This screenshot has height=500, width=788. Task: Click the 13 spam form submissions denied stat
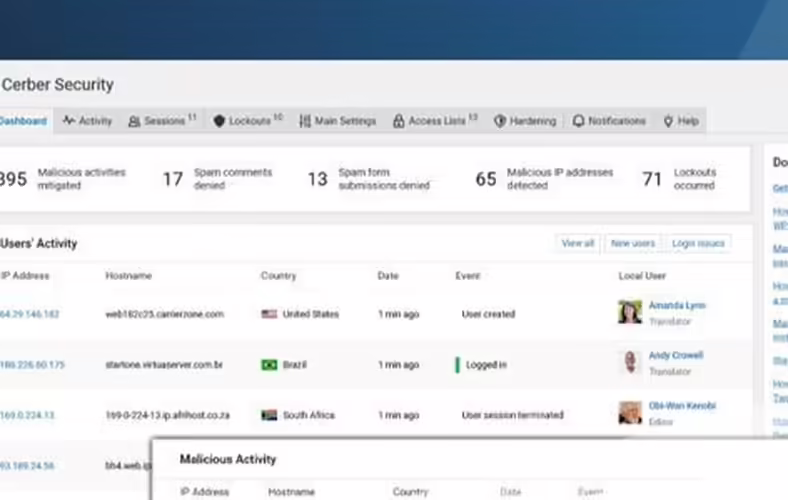[x=369, y=179]
